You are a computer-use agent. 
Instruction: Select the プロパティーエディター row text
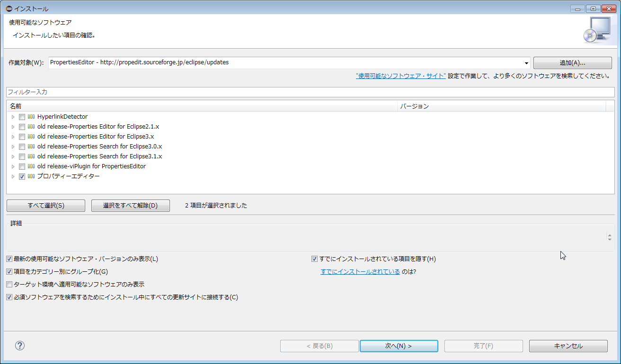pos(69,176)
